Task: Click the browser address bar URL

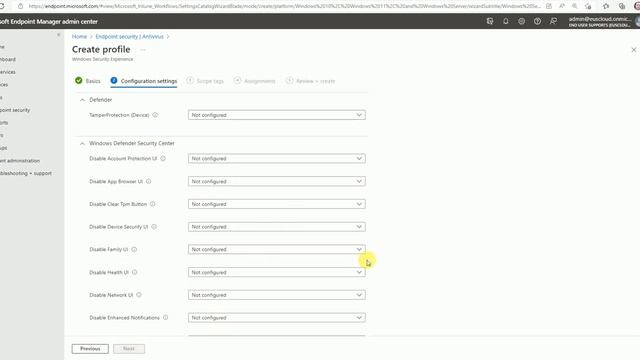Action: [284, 6]
